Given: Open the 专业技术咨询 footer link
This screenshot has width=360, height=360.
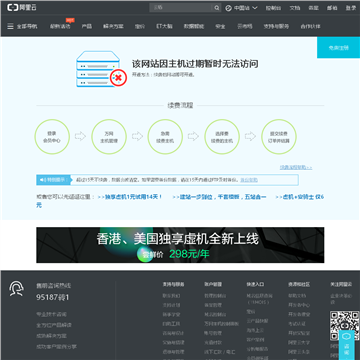Looking at the screenshot, I should 51,314.
